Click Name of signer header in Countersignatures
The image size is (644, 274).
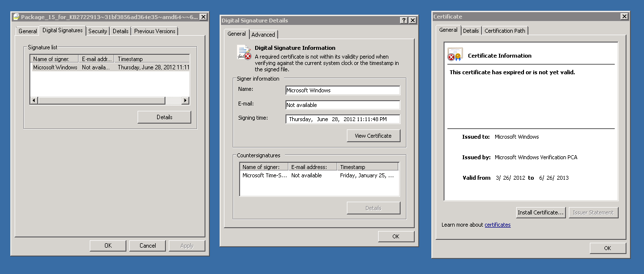coord(264,167)
